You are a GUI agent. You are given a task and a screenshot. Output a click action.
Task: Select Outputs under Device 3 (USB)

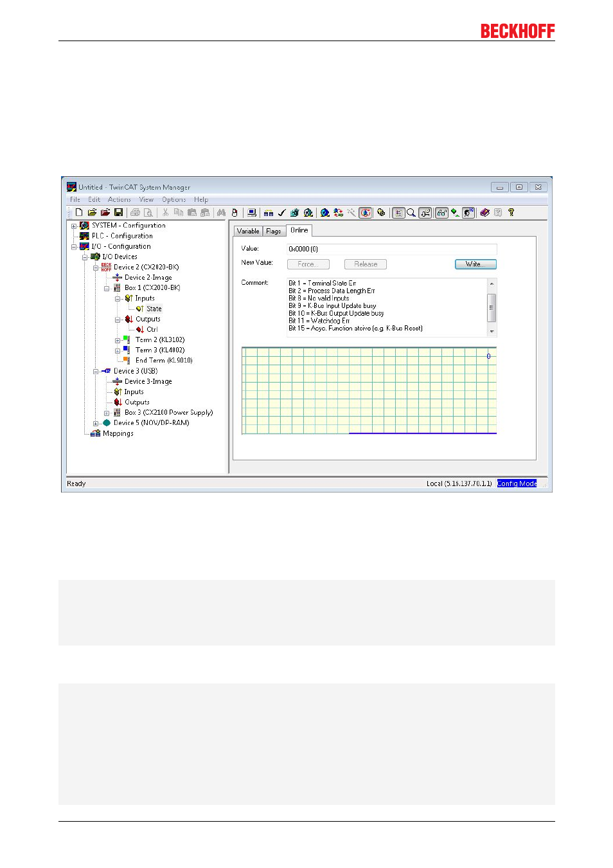pyautogui.click(x=137, y=402)
